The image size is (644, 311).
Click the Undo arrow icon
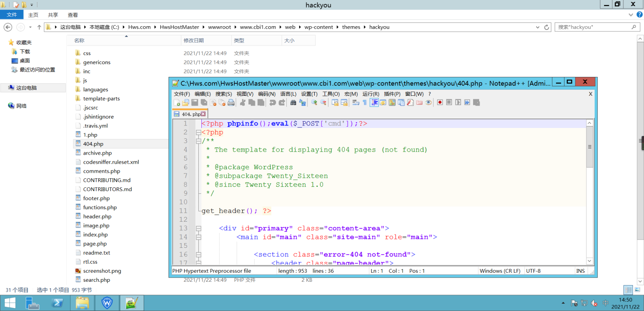(x=273, y=102)
